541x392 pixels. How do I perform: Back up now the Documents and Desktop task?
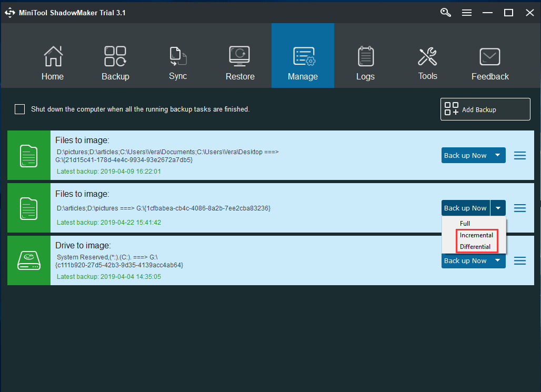coord(465,155)
